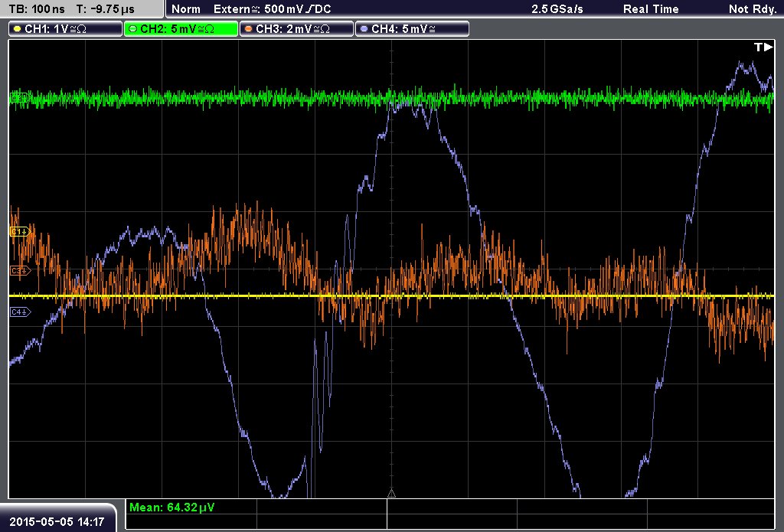The width and height of the screenshot is (784, 532).
Task: Click the C3 ground level marker
Action: pyautogui.click(x=21, y=270)
